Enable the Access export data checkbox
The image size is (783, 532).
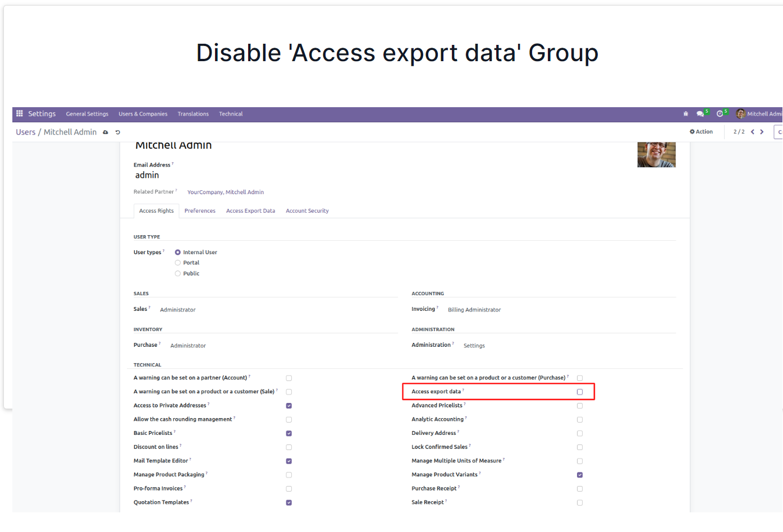click(x=580, y=392)
